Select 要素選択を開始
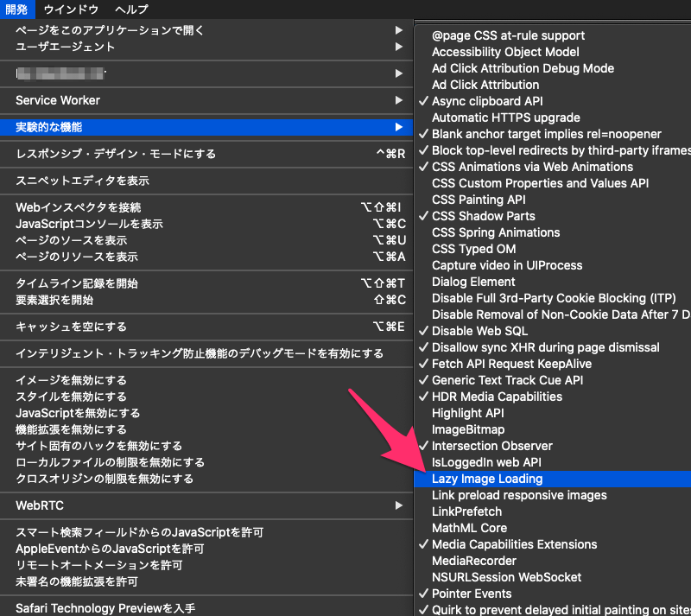The image size is (691, 616). pos(206,300)
